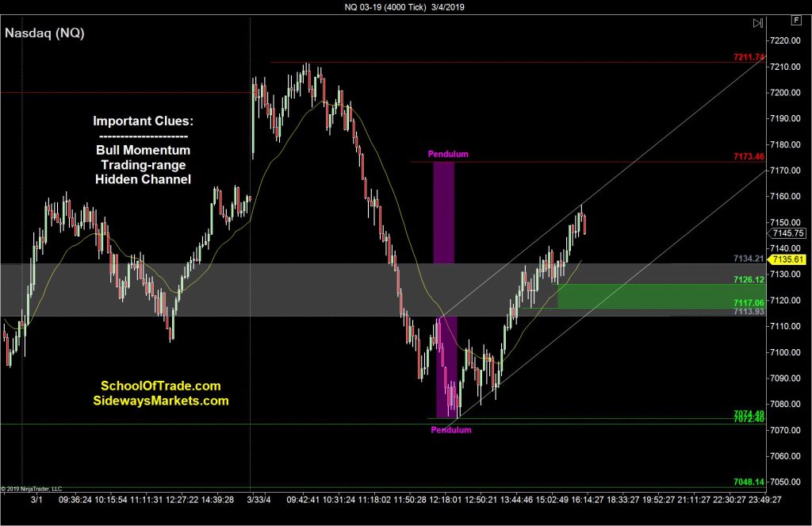812x526 pixels.
Task: Click 7150.00 on the price axis
Action: pos(785,222)
